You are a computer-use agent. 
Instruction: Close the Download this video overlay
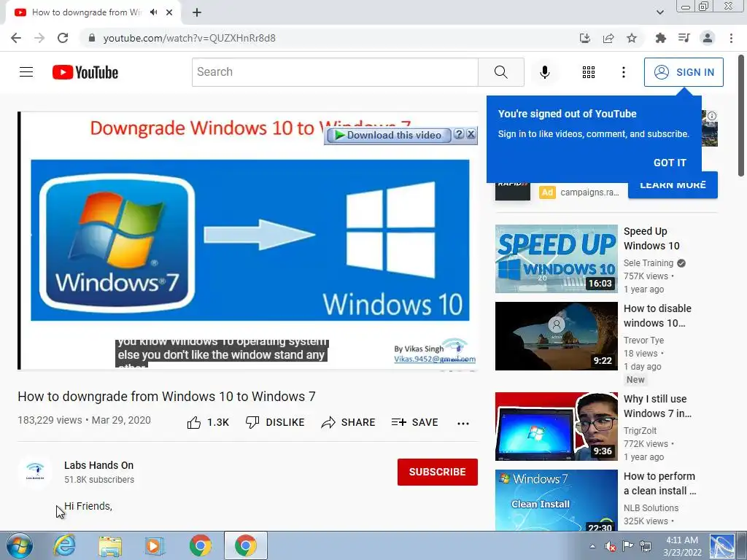(x=471, y=134)
